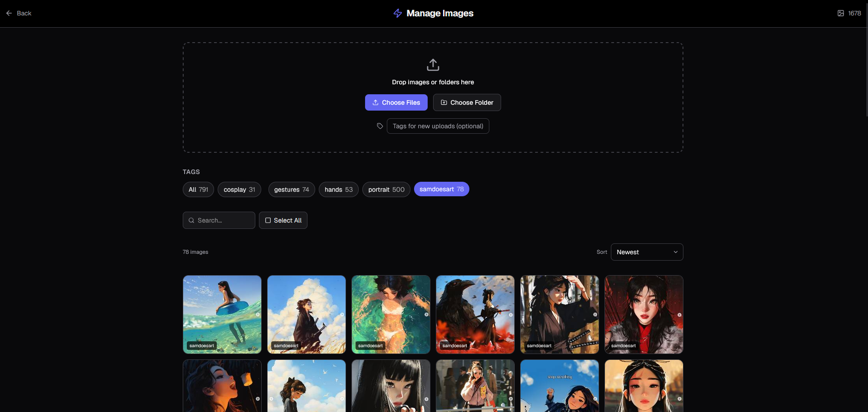Open the forest kimono girl thumbnail

coord(560,315)
